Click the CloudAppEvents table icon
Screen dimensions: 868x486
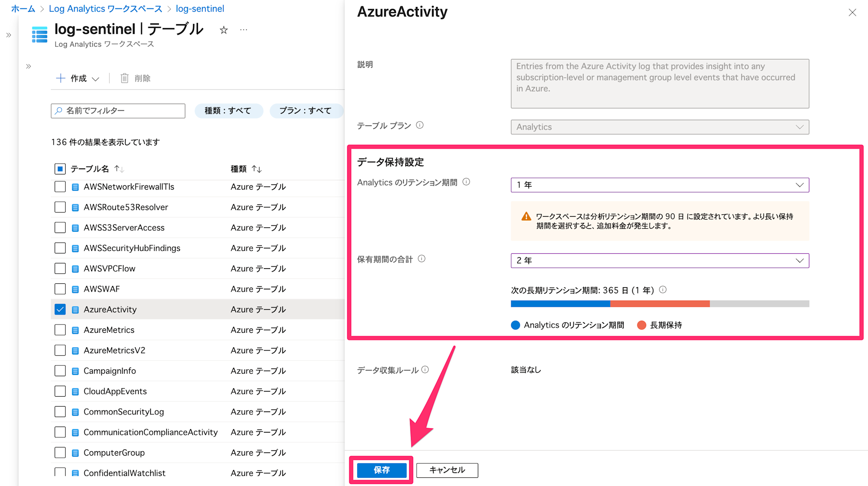coord(75,391)
